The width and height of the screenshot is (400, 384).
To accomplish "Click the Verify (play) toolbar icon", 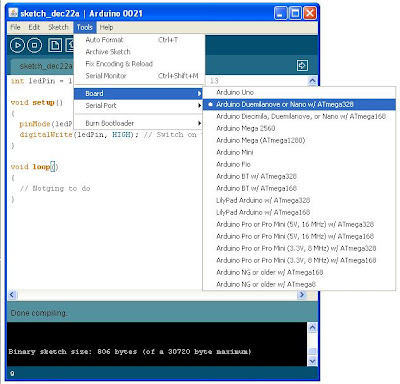I will pos(17,45).
